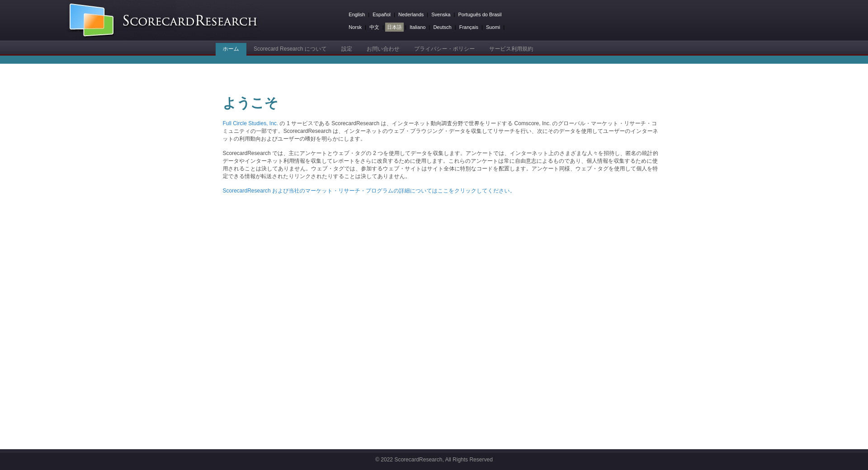Select 中文 language option
868x470 pixels.
[x=374, y=27]
